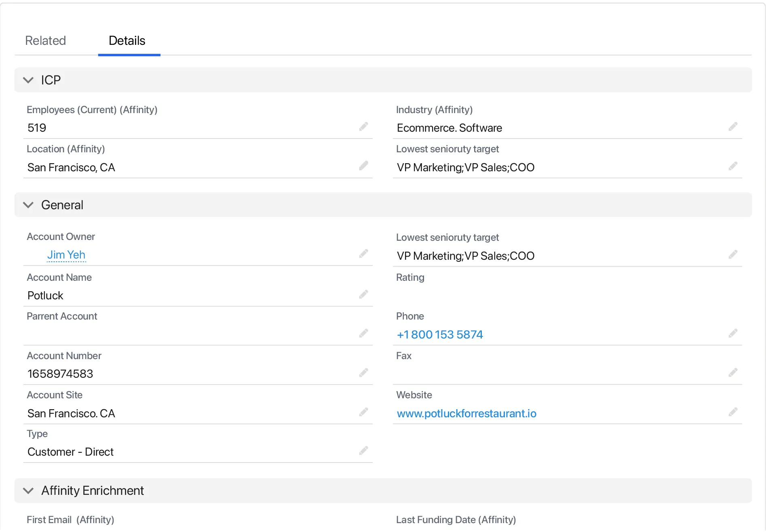Edit the Account Number field
Image resolution: width=766 pixels, height=532 pixels.
(363, 372)
